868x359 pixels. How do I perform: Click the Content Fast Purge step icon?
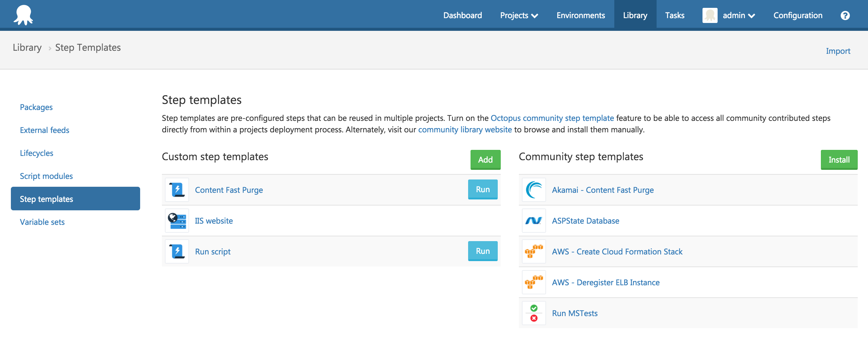(x=177, y=189)
